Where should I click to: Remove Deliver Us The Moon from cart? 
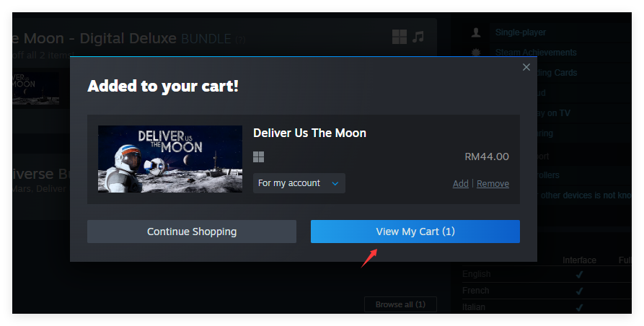pyautogui.click(x=493, y=183)
